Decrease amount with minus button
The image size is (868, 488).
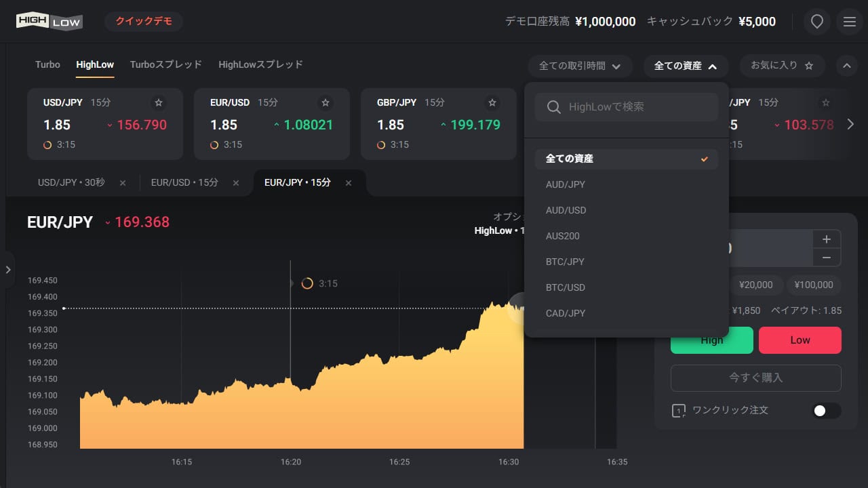click(x=827, y=258)
